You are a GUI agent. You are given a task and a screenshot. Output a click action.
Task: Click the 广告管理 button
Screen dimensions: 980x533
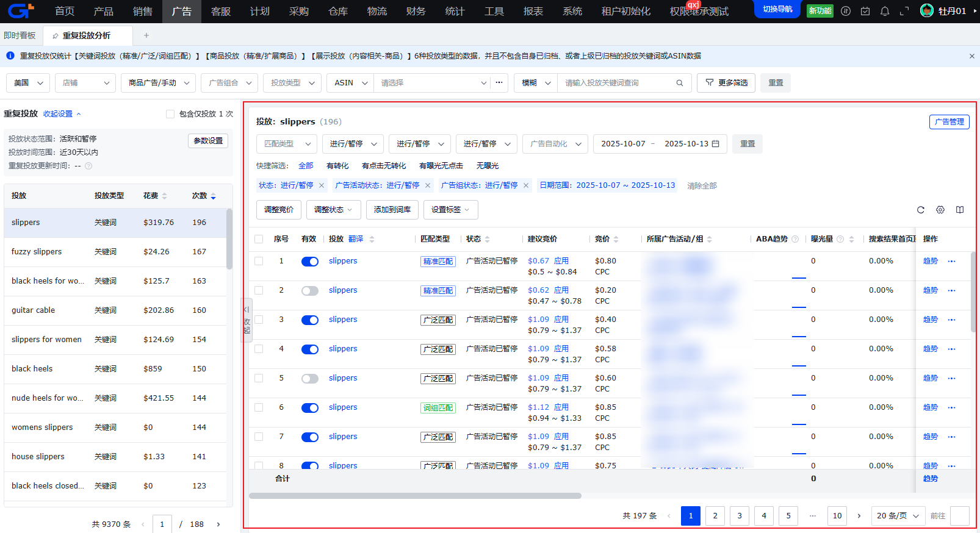pos(949,122)
